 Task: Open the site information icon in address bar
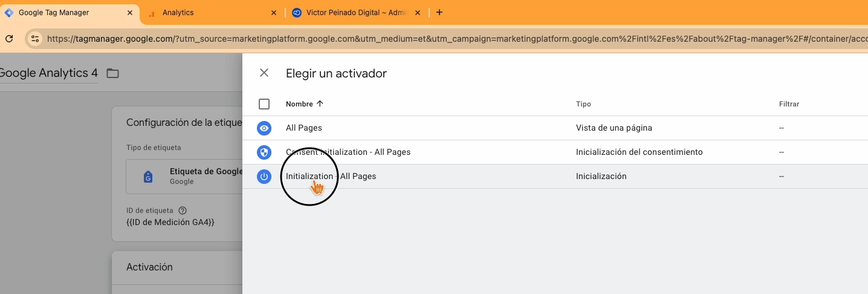[x=35, y=39]
